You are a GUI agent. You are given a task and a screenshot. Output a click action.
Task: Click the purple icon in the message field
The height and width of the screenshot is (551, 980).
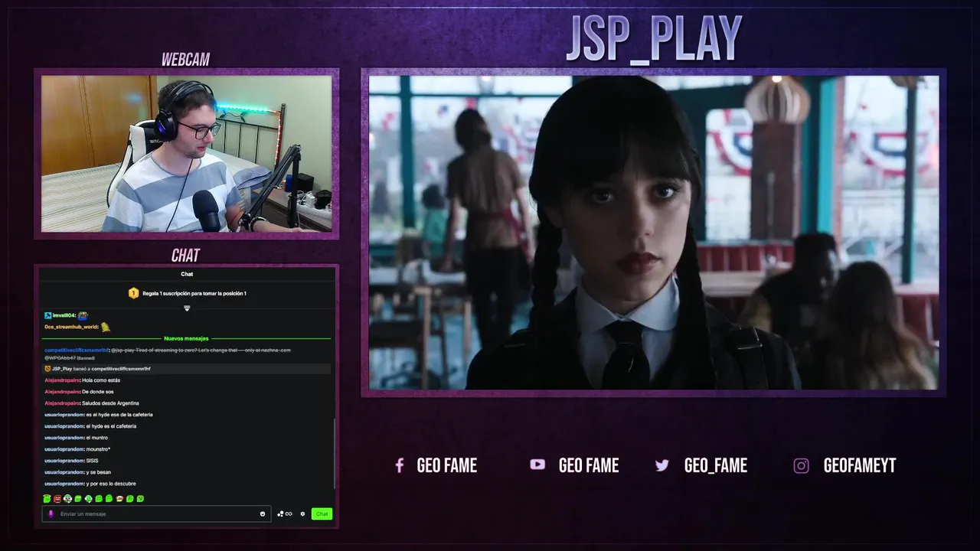coord(51,514)
